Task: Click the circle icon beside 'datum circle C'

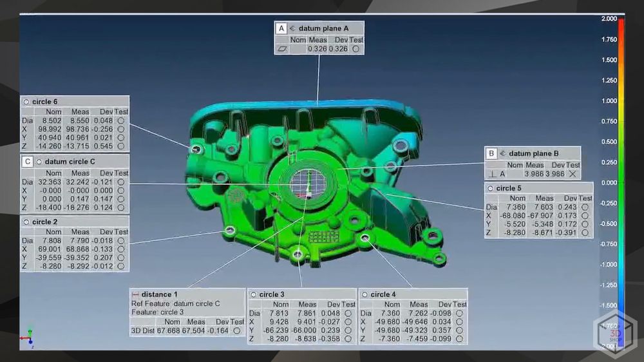Action: click(39, 162)
